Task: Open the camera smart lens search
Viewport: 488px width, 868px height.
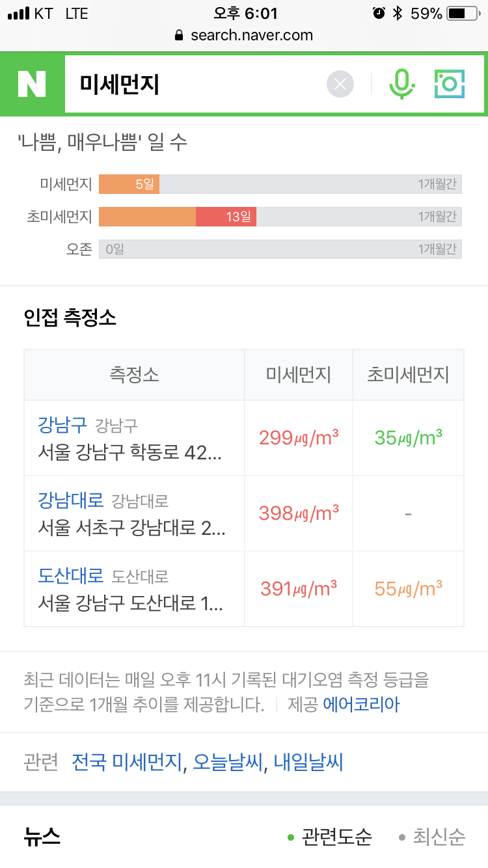Action: pyautogui.click(x=449, y=84)
